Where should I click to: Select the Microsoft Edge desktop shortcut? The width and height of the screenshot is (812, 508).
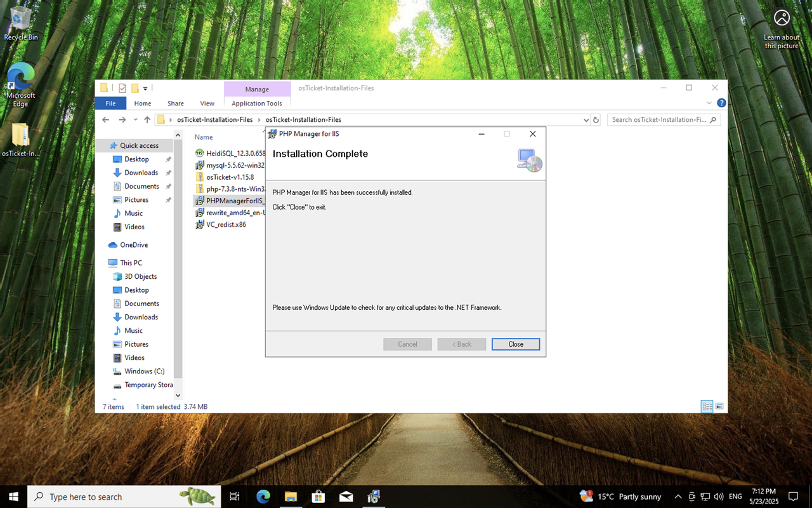pyautogui.click(x=21, y=86)
